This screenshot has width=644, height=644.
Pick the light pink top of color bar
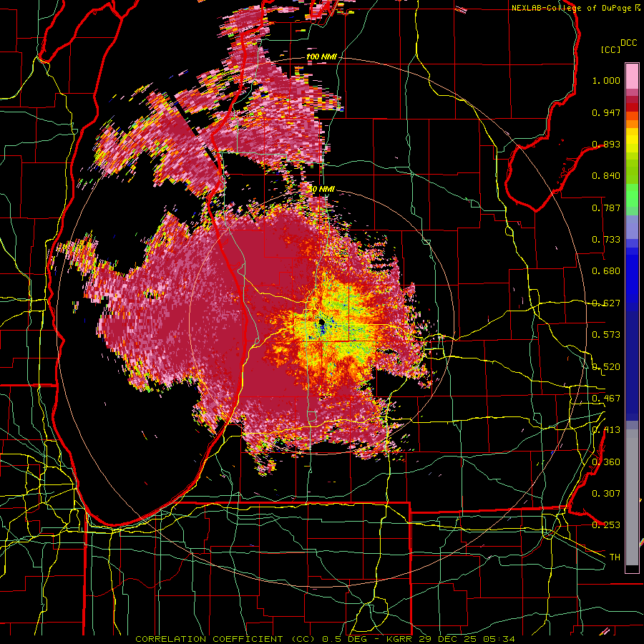point(632,76)
